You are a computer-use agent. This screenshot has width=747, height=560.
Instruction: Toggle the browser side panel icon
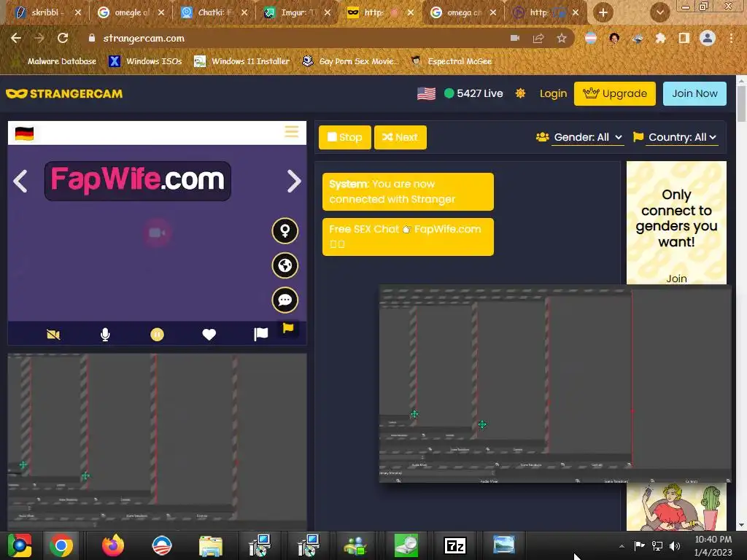click(x=684, y=38)
